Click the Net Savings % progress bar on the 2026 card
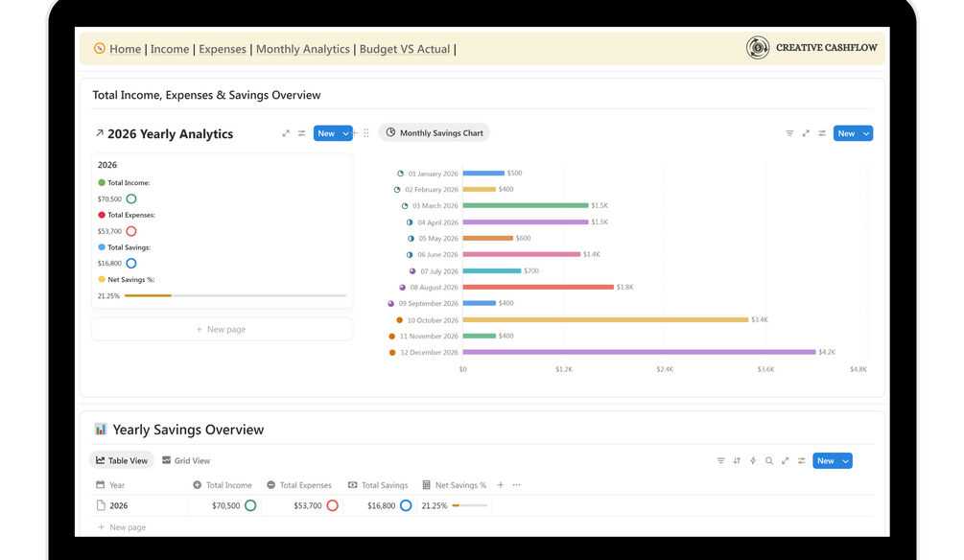The image size is (964, 560). 235,295
